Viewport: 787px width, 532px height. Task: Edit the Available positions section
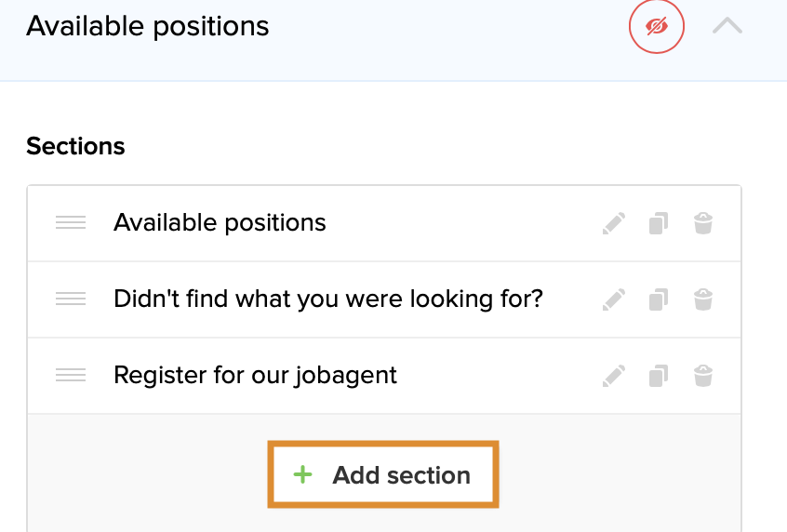[614, 223]
